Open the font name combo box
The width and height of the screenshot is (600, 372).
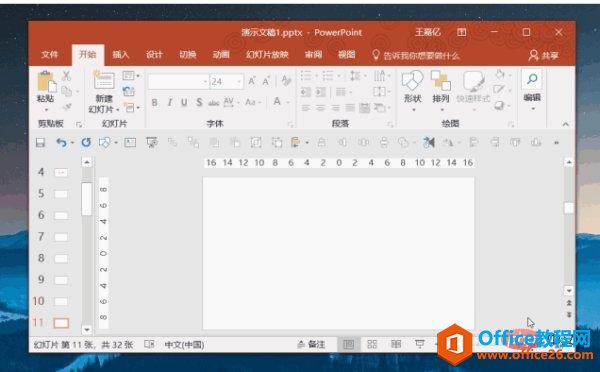(178, 82)
